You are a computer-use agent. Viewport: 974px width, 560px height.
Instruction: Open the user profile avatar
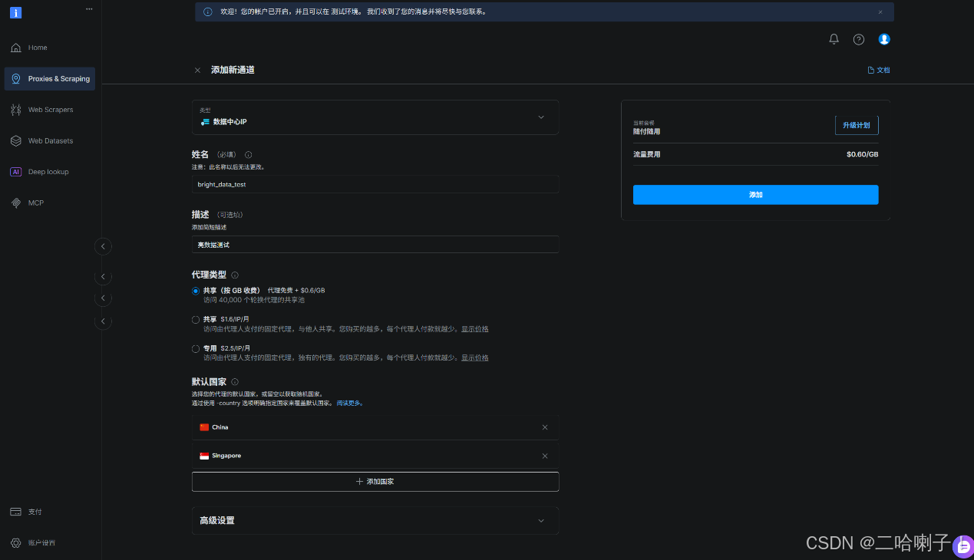pos(884,39)
